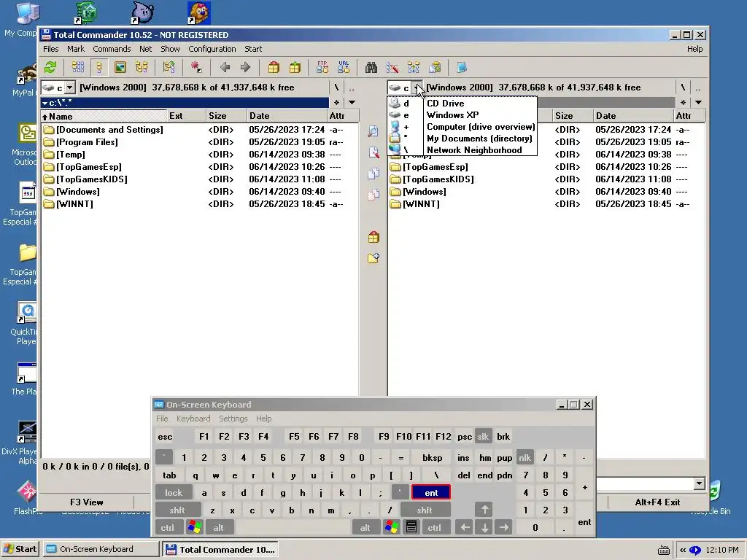Toggle the left shft key on keyboard
The width and height of the screenshot is (747, 560).
[177, 510]
